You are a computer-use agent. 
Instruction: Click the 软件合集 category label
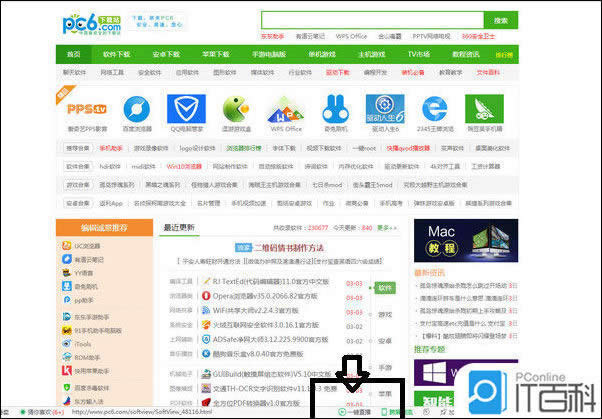78,166
